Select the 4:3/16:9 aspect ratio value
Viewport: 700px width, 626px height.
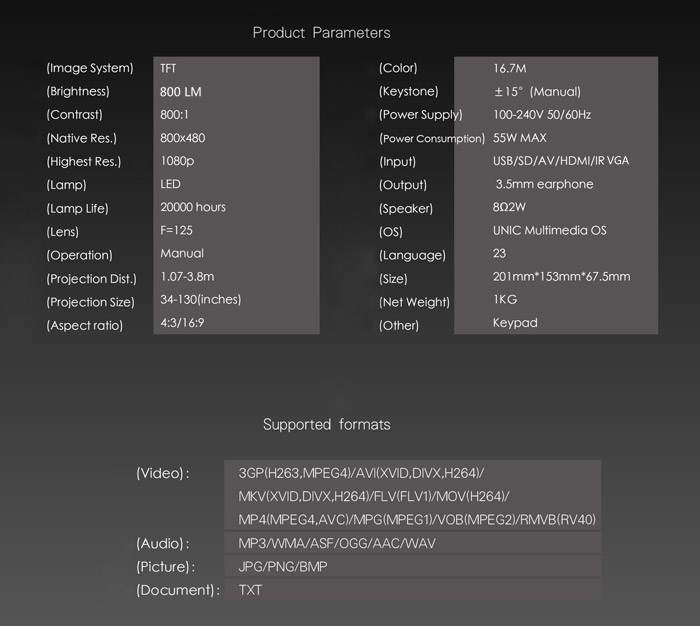click(182, 323)
